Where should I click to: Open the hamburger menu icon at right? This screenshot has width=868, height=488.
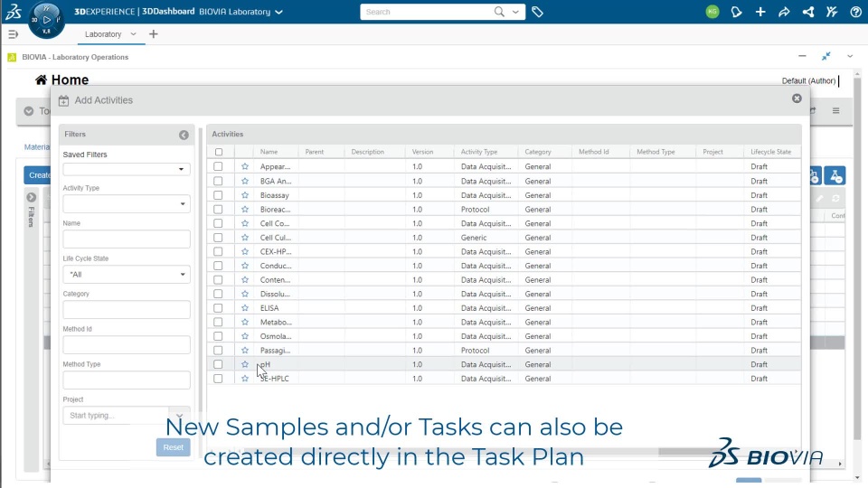(x=835, y=110)
